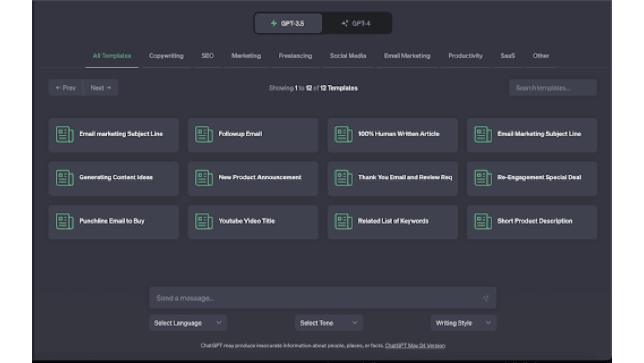644x363 pixels.
Task: Switch model to GPT-4
Action: click(x=357, y=23)
